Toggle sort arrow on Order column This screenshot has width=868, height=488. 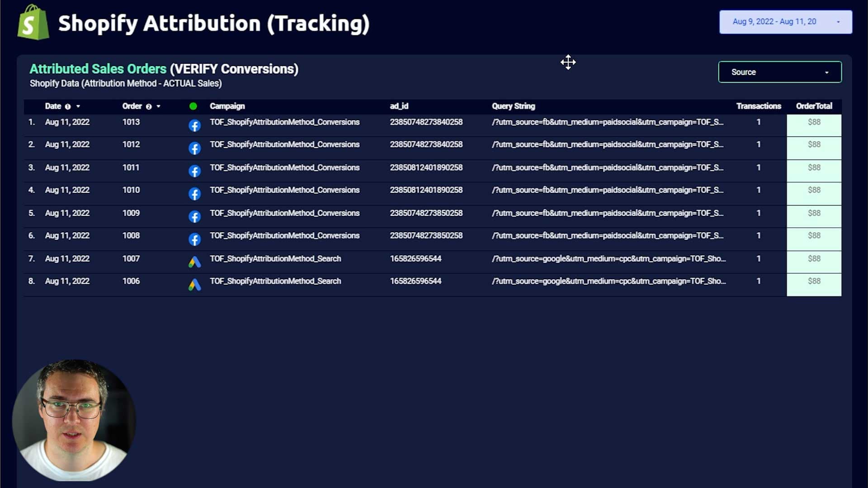158,107
